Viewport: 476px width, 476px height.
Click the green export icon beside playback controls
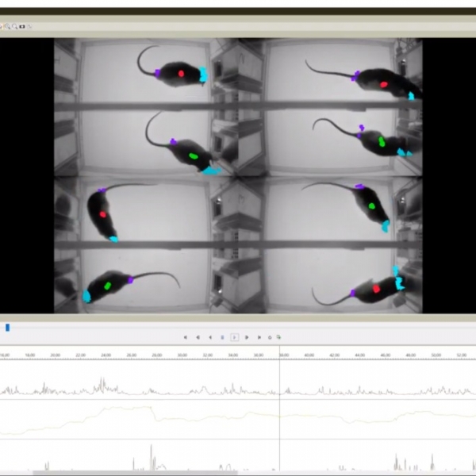point(278,337)
